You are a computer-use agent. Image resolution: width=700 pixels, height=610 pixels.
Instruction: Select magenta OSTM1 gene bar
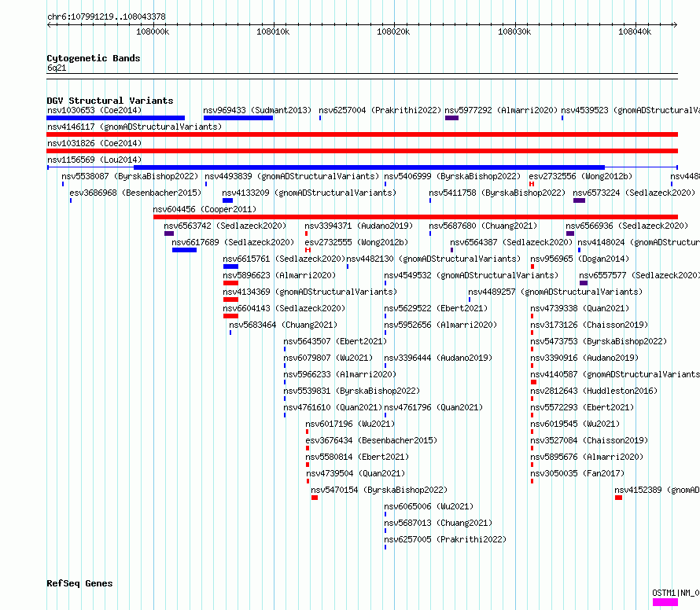(x=665, y=602)
